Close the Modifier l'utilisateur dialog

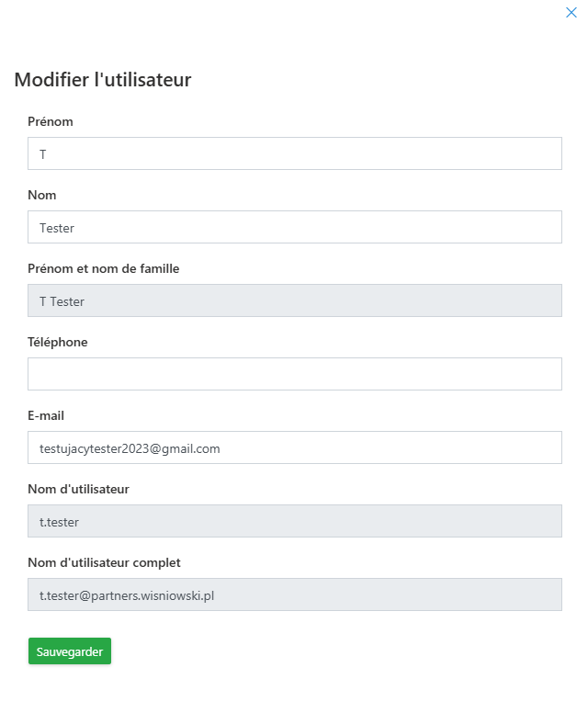point(571,13)
